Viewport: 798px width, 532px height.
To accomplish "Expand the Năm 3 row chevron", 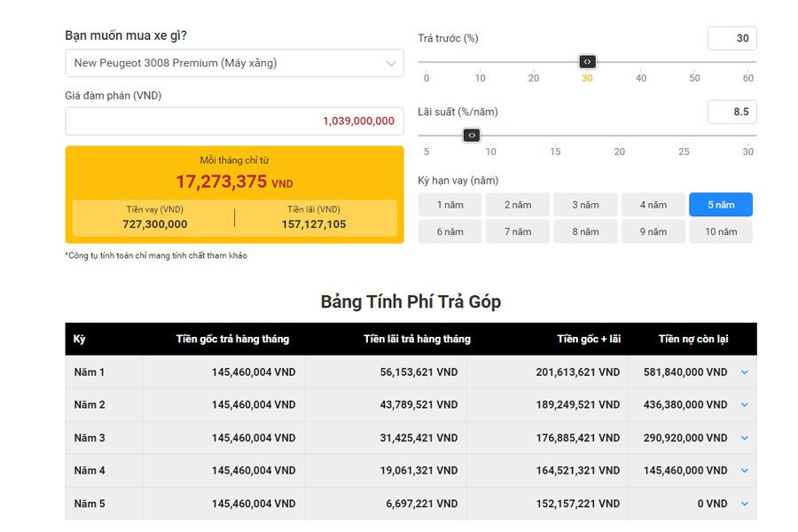I will coord(744,438).
